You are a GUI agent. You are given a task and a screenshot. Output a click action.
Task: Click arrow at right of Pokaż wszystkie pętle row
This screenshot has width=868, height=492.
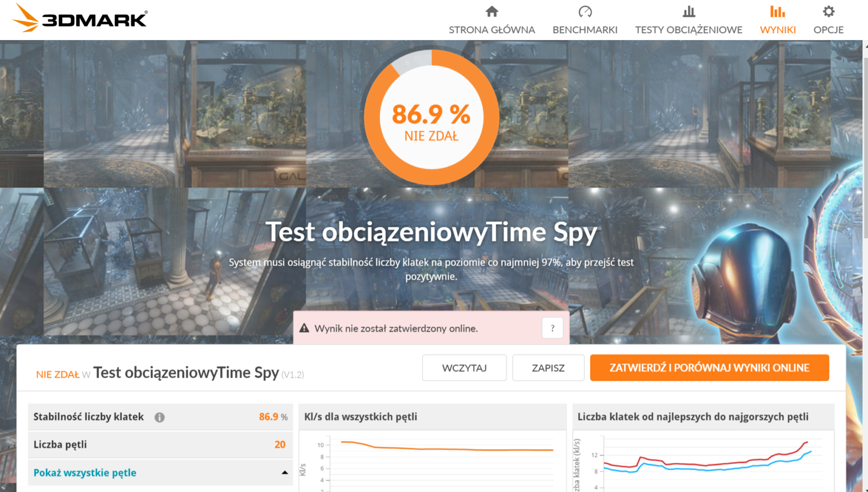pos(284,472)
